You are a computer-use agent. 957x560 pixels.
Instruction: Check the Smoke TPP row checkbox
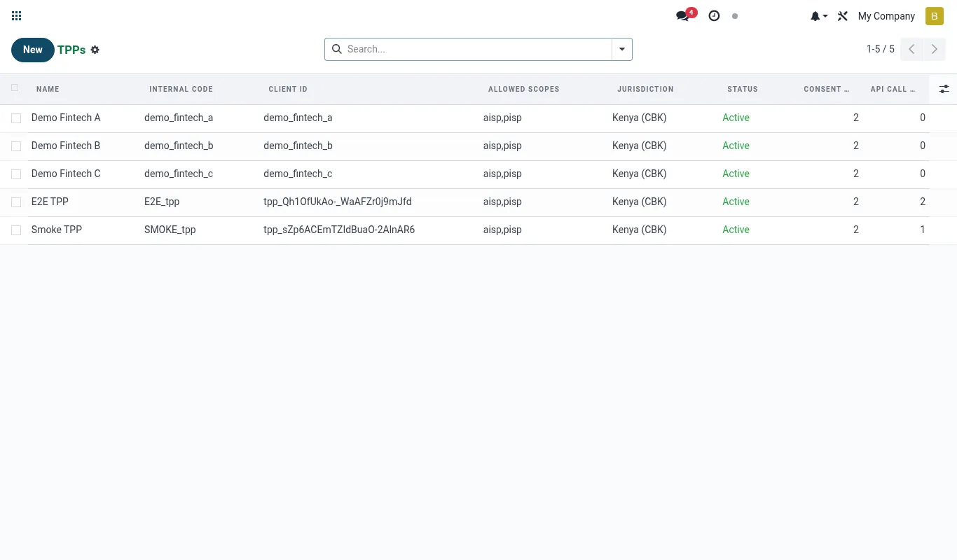16,230
